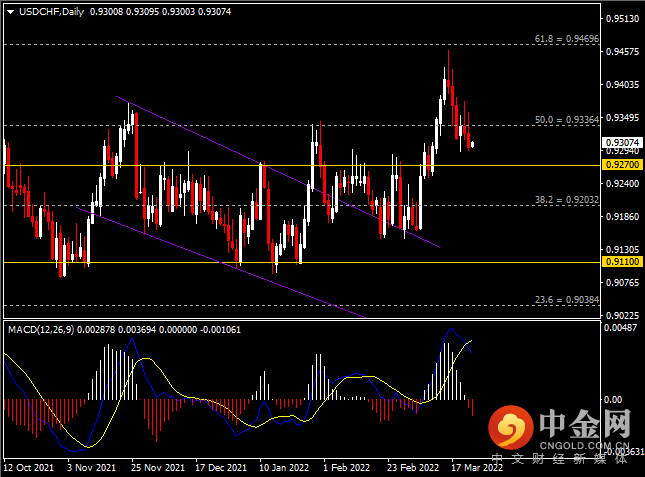Click the 12 Oct 2021 date label
The height and width of the screenshot is (477, 645).
pyautogui.click(x=29, y=468)
